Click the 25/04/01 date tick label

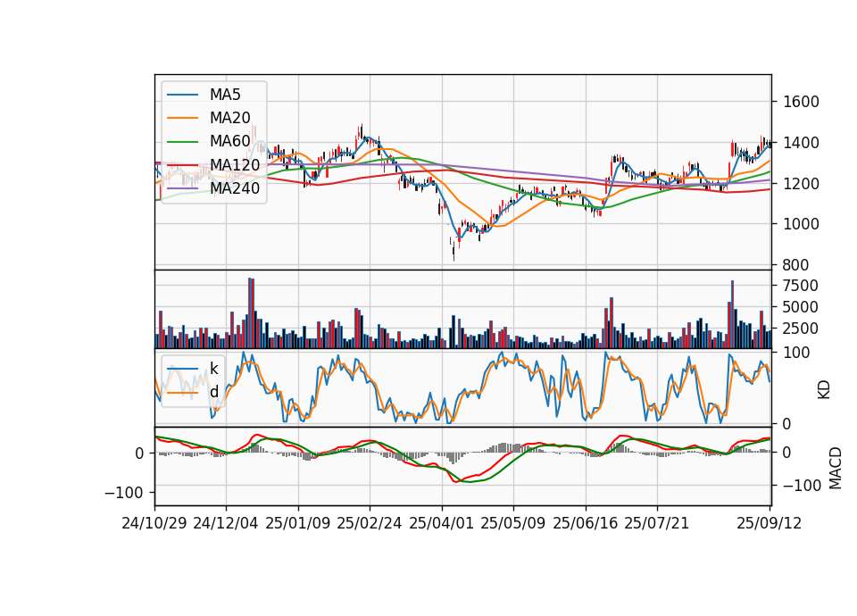click(442, 523)
